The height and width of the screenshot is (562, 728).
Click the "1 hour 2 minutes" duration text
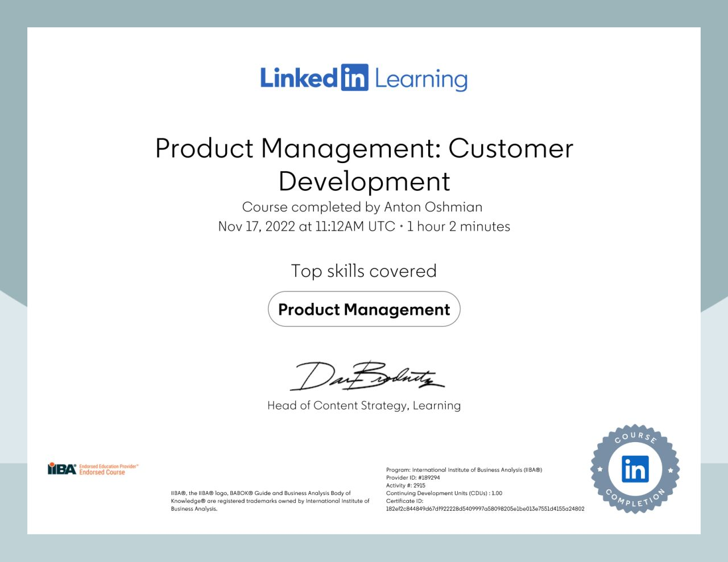[458, 226]
